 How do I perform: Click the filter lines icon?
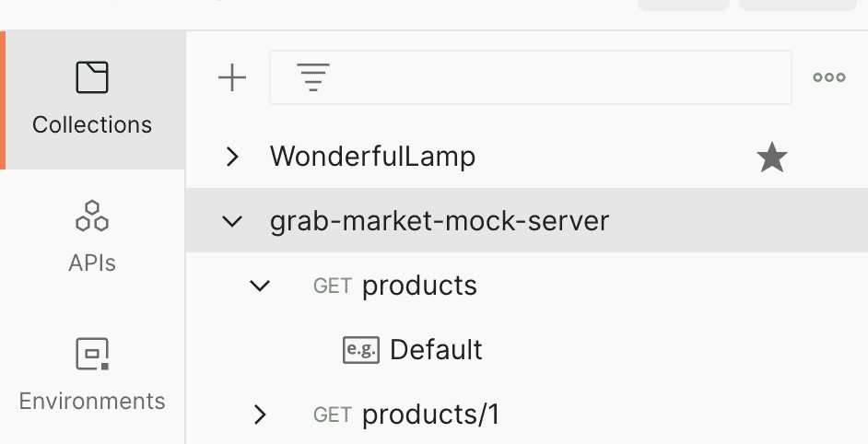pyautogui.click(x=312, y=77)
